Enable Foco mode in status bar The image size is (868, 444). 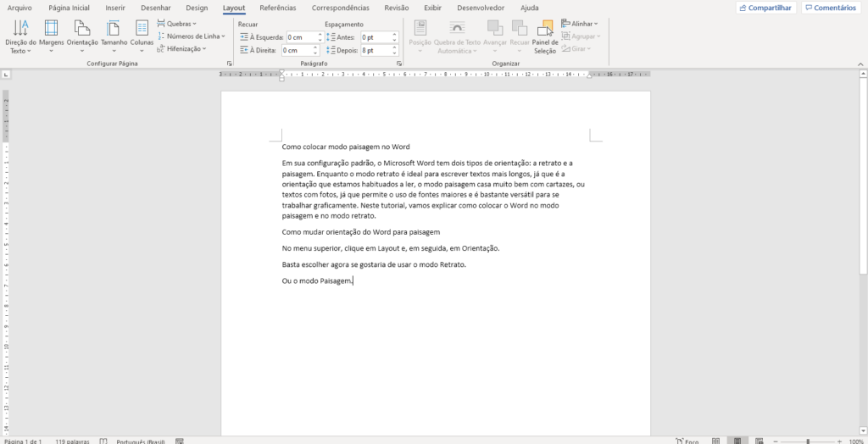click(687, 441)
